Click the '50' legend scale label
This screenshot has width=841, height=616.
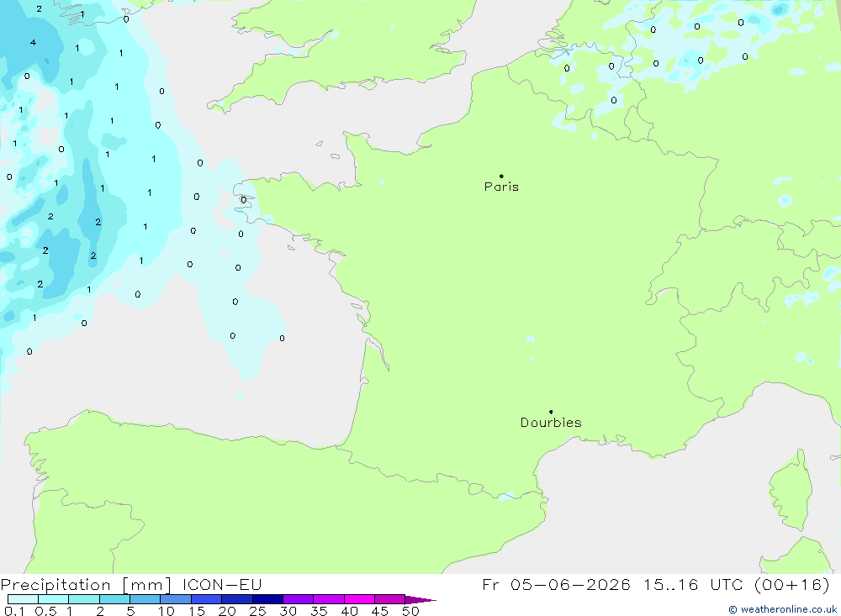[x=410, y=611]
